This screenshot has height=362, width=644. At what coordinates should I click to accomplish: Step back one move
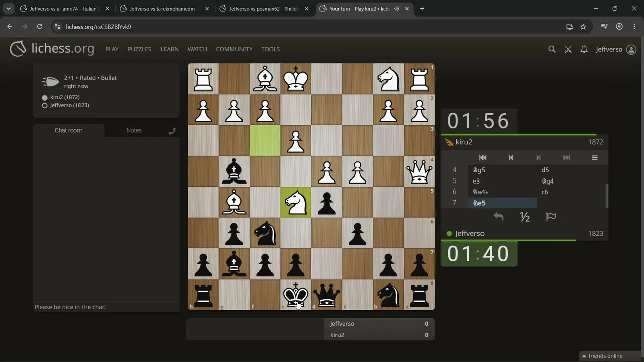tap(511, 158)
